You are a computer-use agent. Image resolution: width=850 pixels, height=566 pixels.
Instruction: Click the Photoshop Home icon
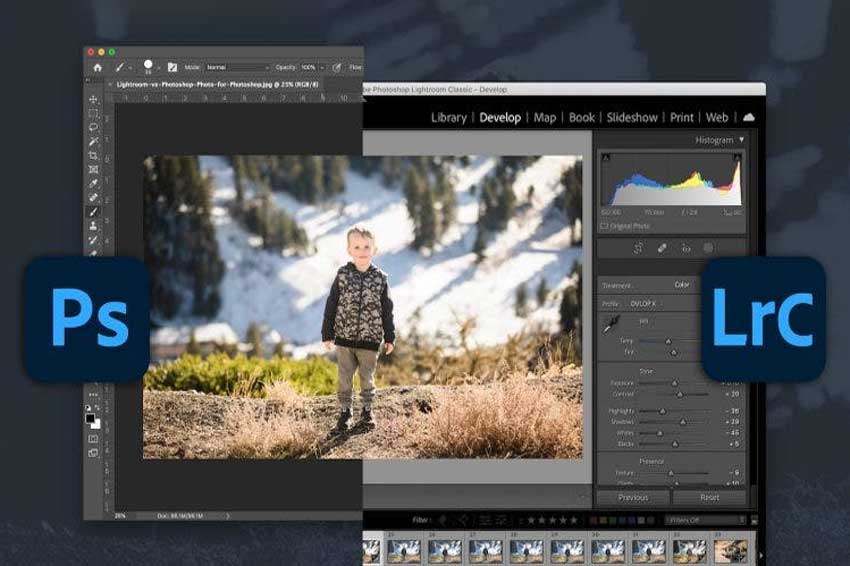[97, 67]
